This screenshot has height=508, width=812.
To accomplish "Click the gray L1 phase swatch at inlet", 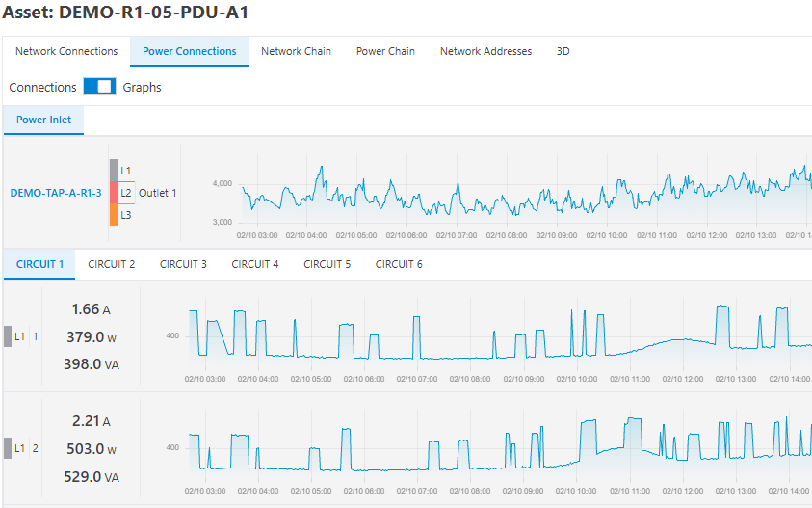I will point(114,170).
